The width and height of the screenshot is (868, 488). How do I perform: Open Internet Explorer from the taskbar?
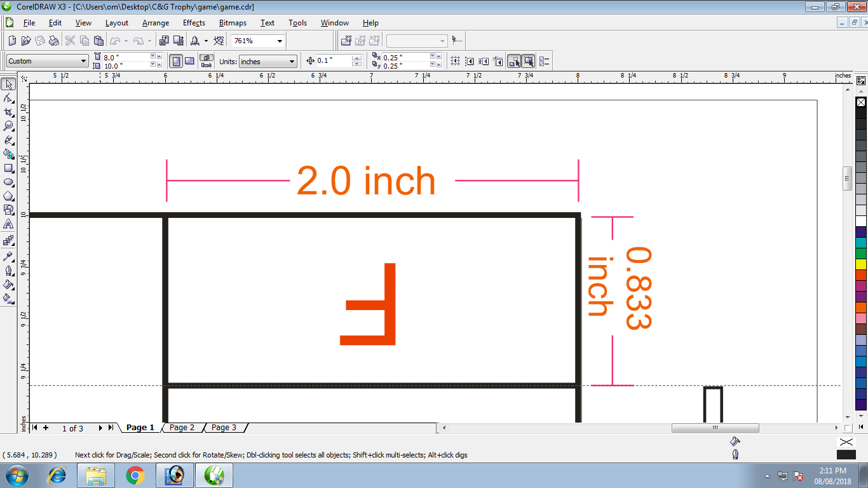(x=58, y=475)
